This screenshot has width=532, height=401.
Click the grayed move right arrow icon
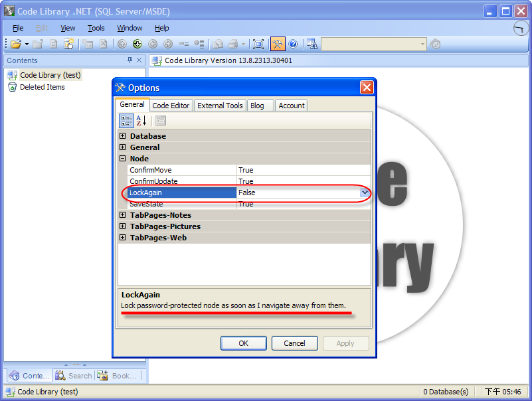168,44
